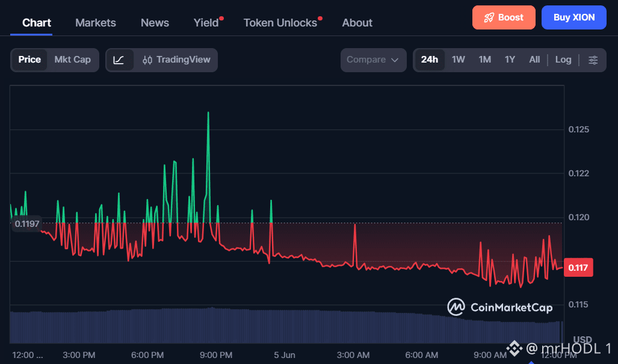Click the 6:00 AM time label

(421, 355)
